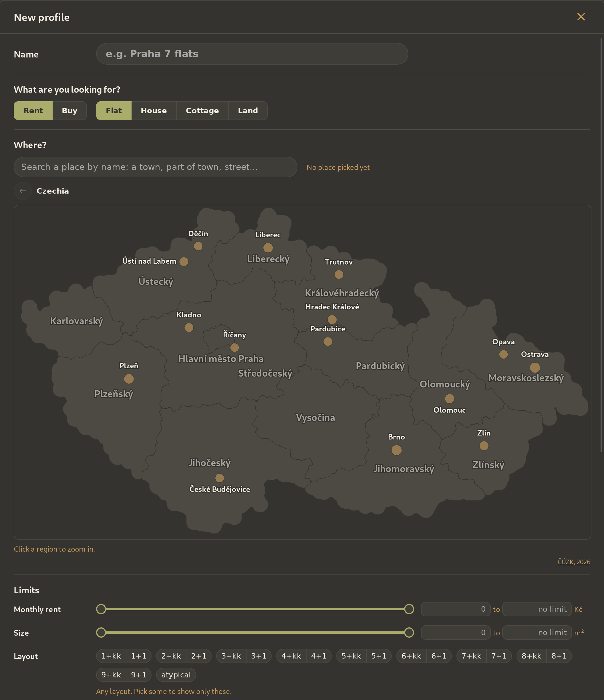Toggle the 9+kk layout chip
604x700 pixels.
[111, 675]
